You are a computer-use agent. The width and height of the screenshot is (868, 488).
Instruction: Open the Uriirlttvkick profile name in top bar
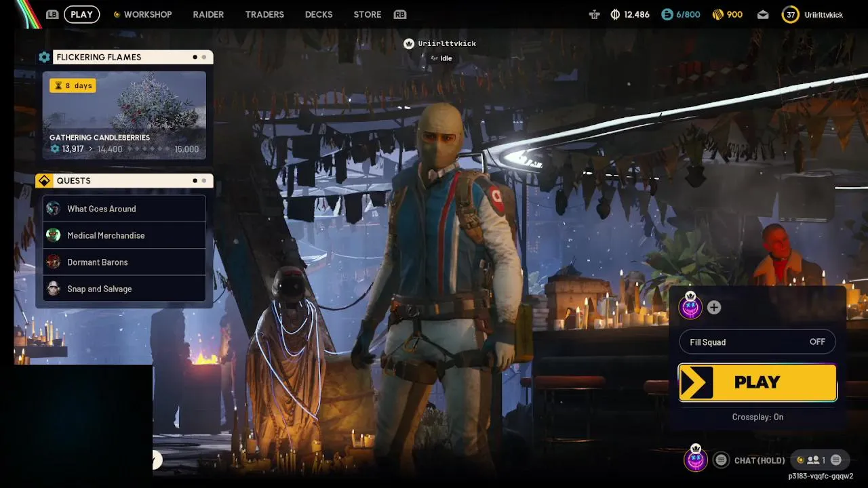823,15
